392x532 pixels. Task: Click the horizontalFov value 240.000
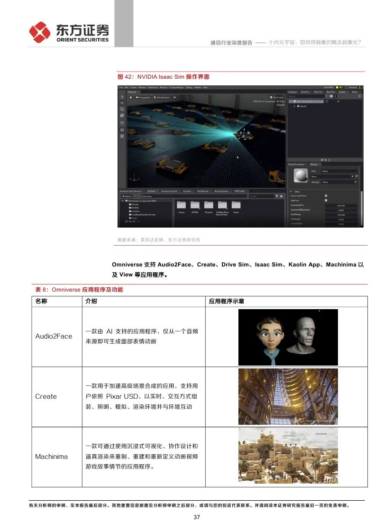tap(341, 206)
